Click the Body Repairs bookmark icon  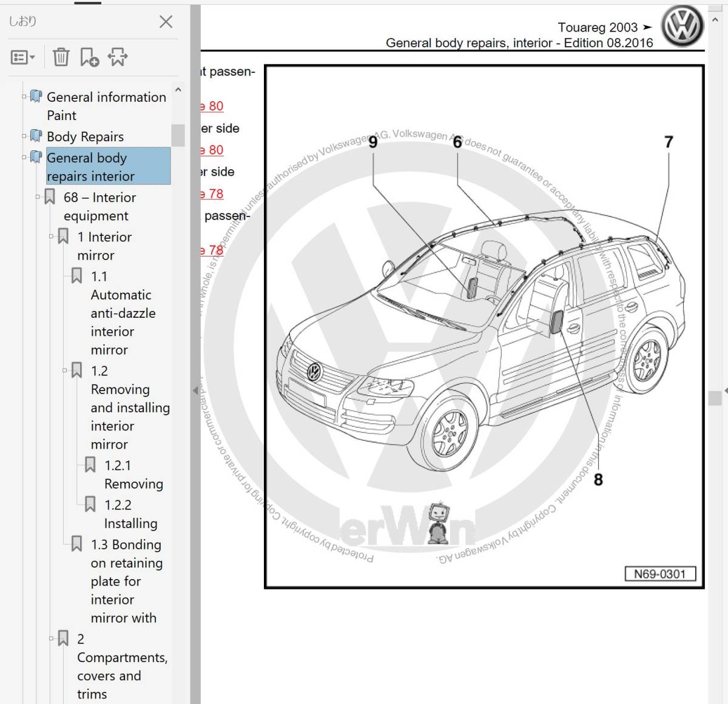(x=36, y=136)
